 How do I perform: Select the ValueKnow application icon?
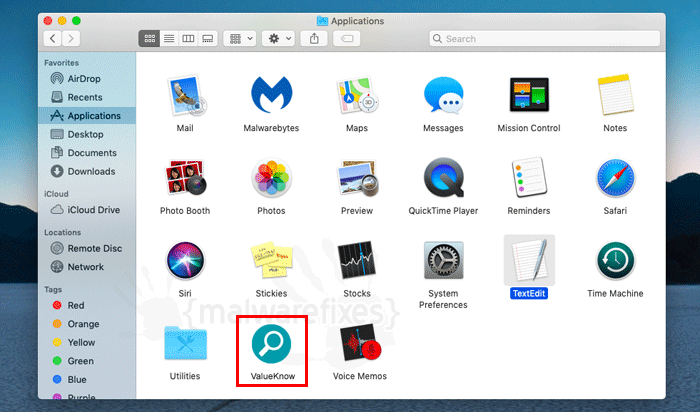pyautogui.click(x=271, y=344)
